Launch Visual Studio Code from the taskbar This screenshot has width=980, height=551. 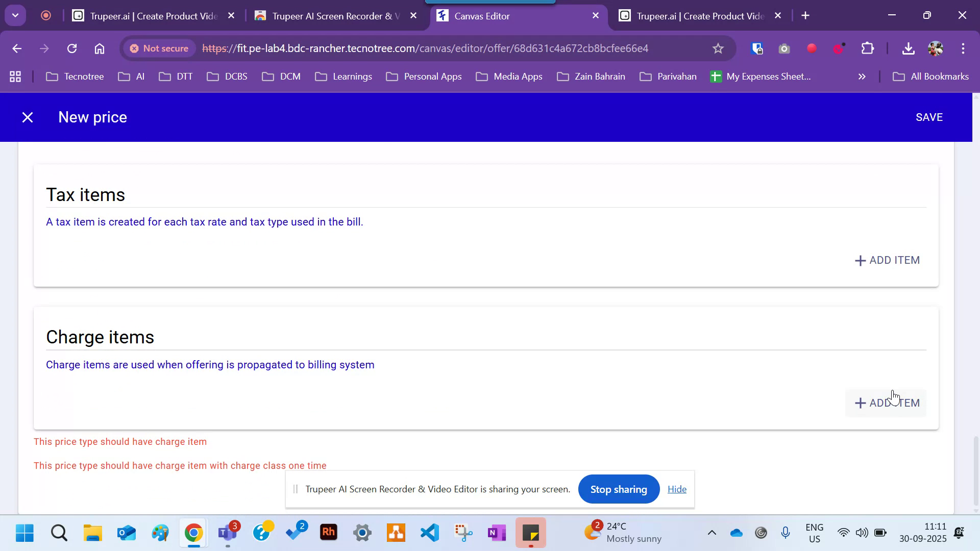(429, 533)
